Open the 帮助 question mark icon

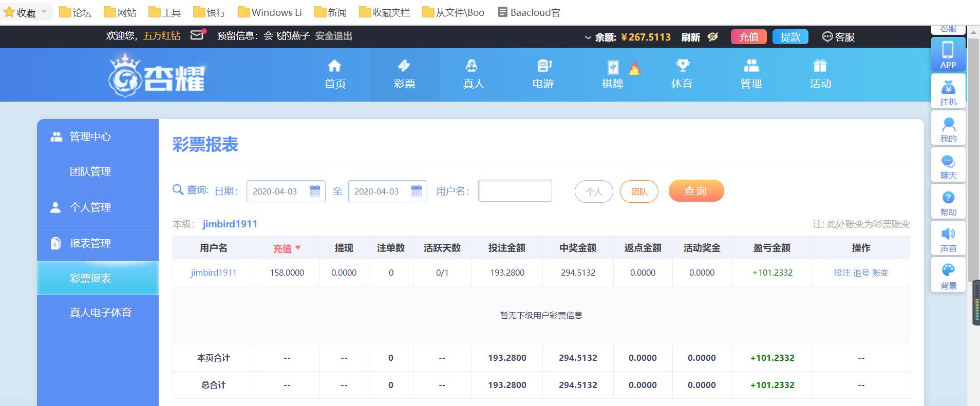(x=948, y=198)
